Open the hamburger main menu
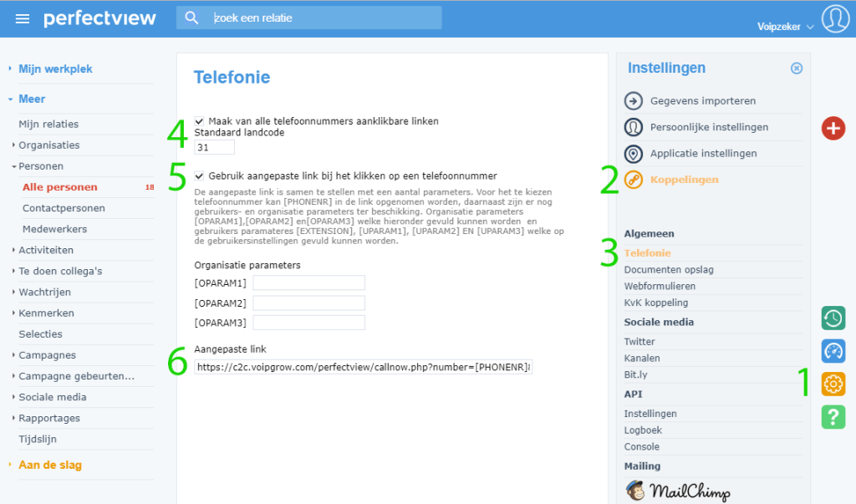The image size is (856, 504). (23, 19)
